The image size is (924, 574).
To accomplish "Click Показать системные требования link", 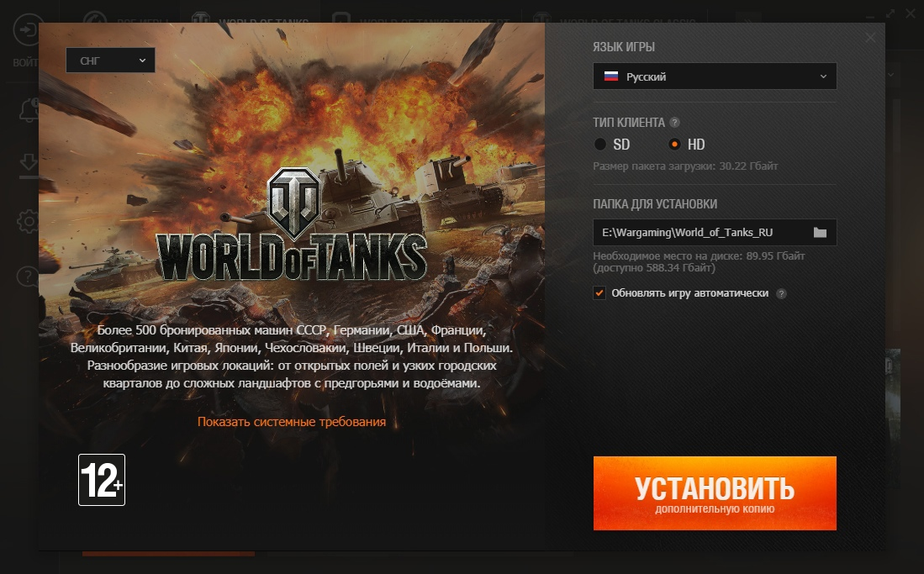I will 292,422.
